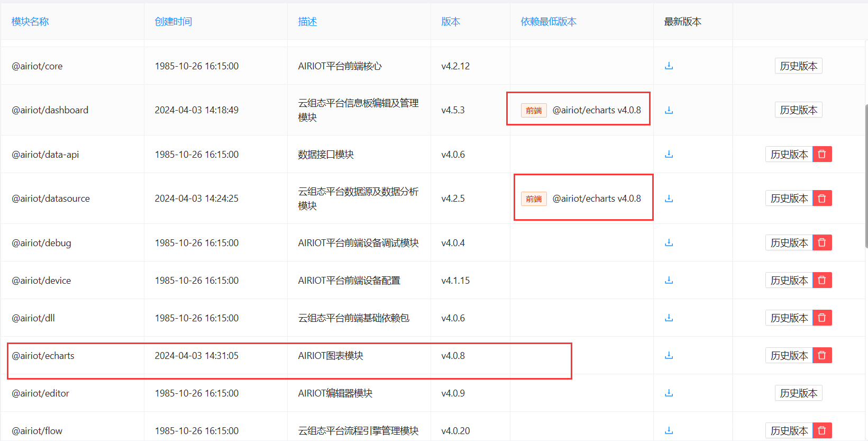Open 历史版本 for @airiot/flow
Screen dimensions: 868x441
(x=789, y=430)
